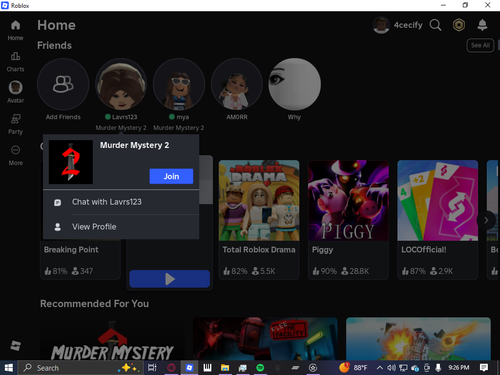
Task: Click the microphone tray icon
Action: (438, 368)
